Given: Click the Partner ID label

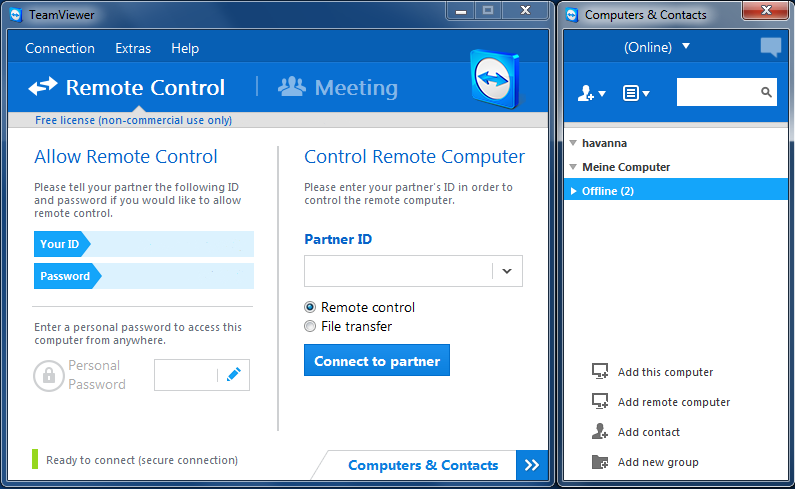Looking at the screenshot, I should (338, 239).
